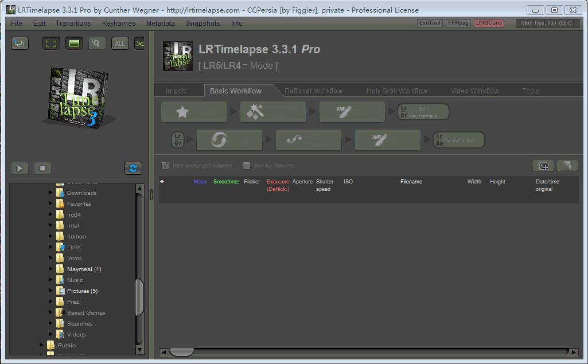Expand the Public folder
Screen dimensions: 588x364
(41, 345)
